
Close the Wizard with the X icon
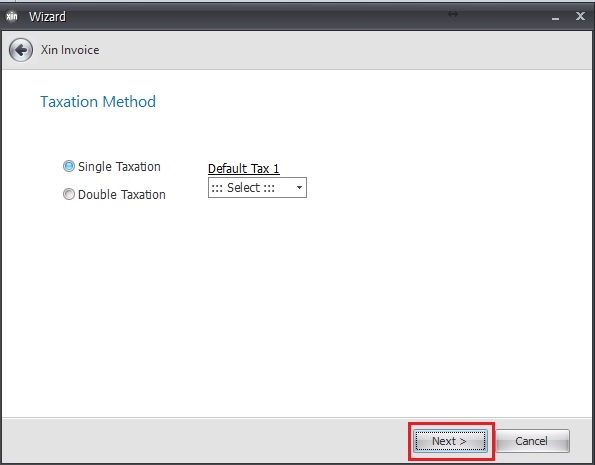580,16
